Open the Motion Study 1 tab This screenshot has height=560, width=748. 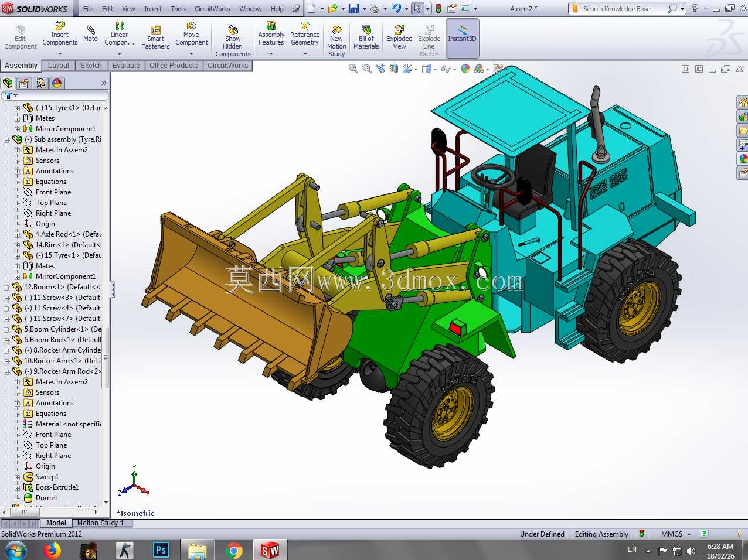click(x=100, y=523)
